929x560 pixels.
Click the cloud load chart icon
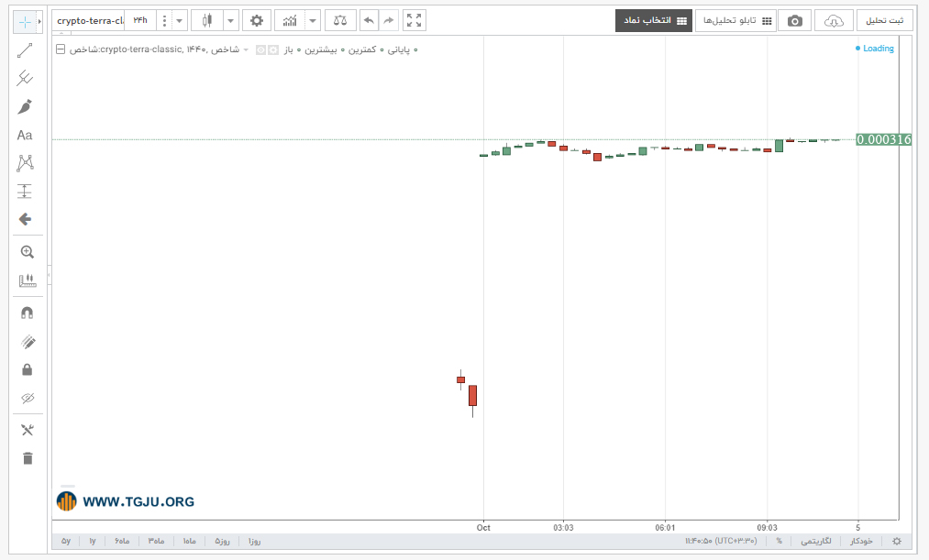834,21
